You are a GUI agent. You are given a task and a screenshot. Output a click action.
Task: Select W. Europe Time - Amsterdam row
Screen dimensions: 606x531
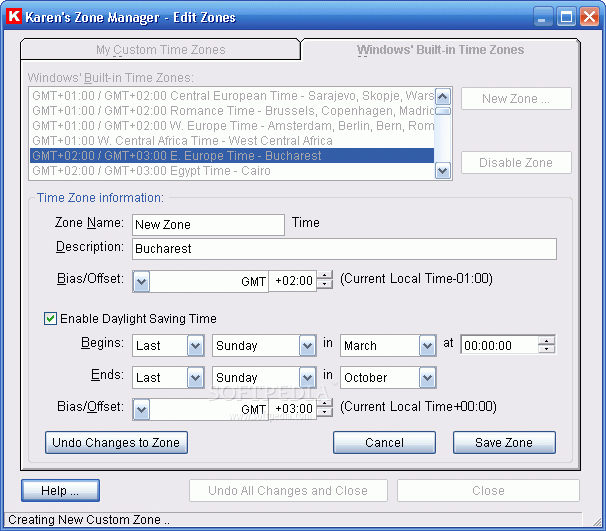[x=232, y=126]
